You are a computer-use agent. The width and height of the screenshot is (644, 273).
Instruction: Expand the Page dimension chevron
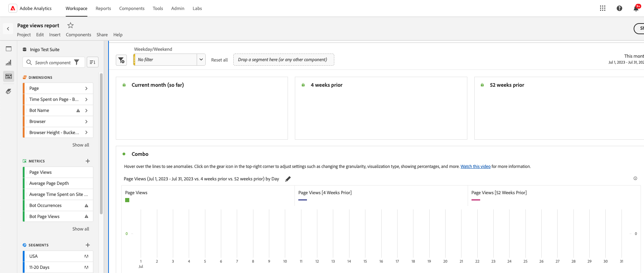pos(86,88)
